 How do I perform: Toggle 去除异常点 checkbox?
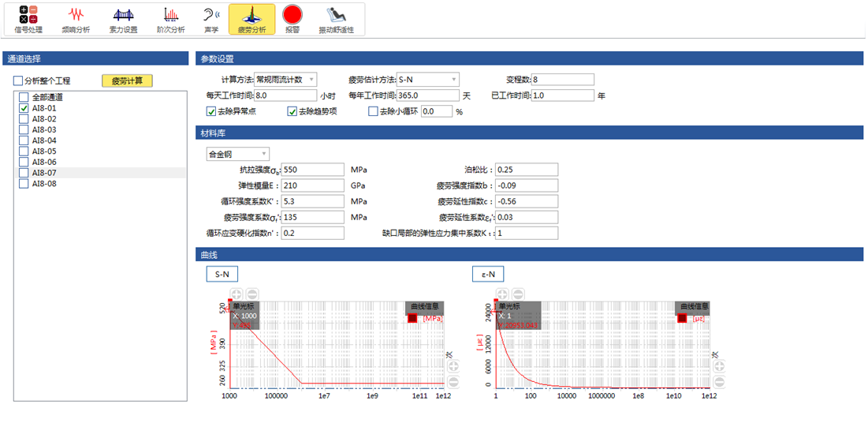211,111
